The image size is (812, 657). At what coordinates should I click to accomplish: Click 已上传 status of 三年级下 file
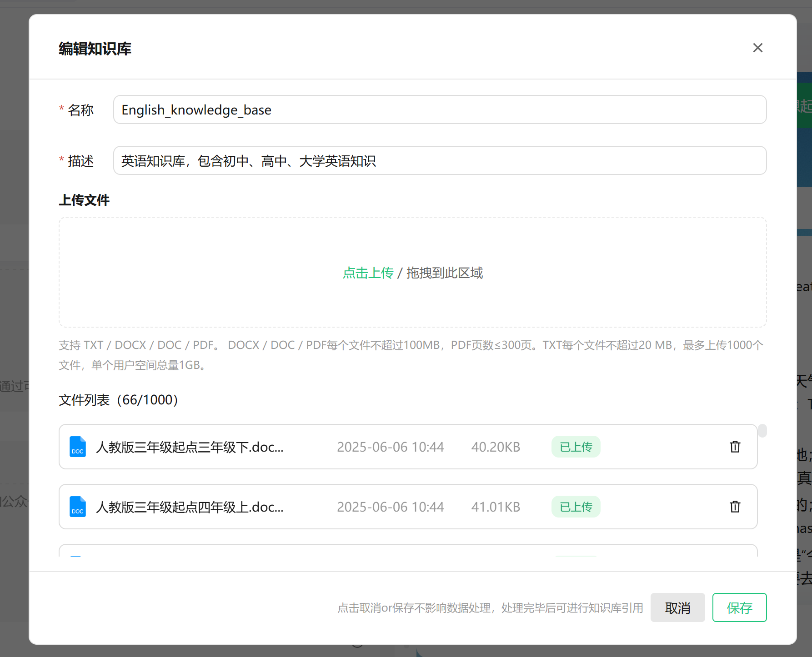(576, 447)
